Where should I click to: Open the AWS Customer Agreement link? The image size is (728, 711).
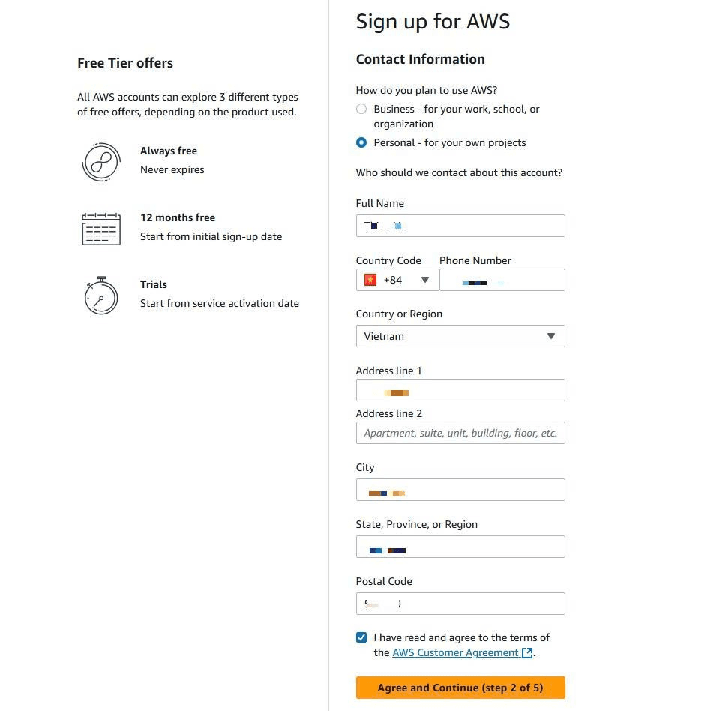click(x=455, y=652)
